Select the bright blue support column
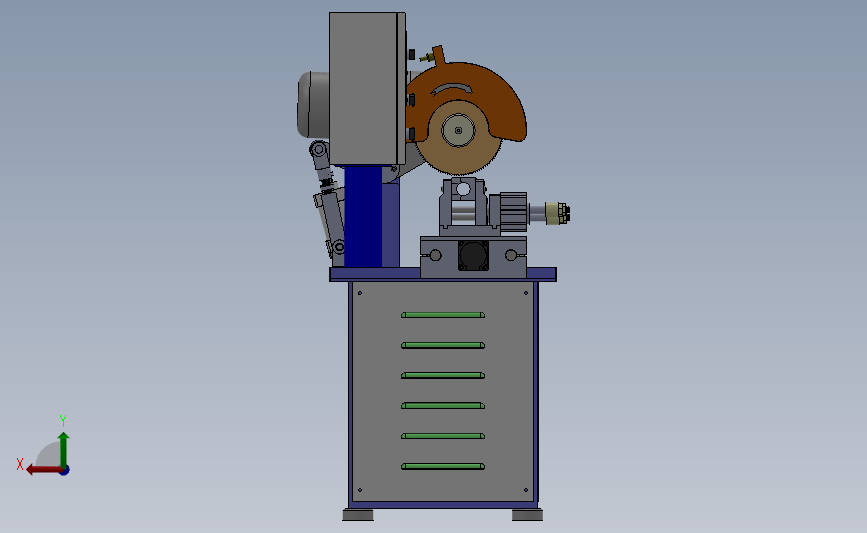This screenshot has width=867, height=533. coord(363,217)
